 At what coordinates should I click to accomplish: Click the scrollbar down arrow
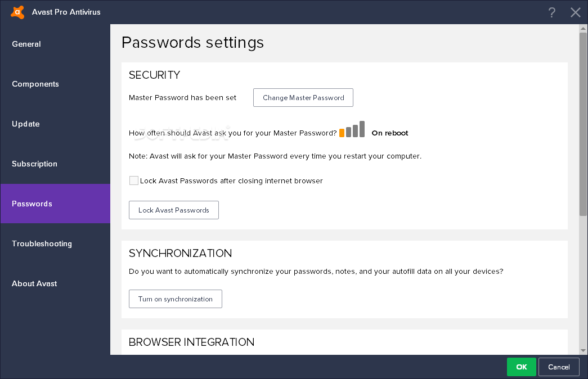583,350
